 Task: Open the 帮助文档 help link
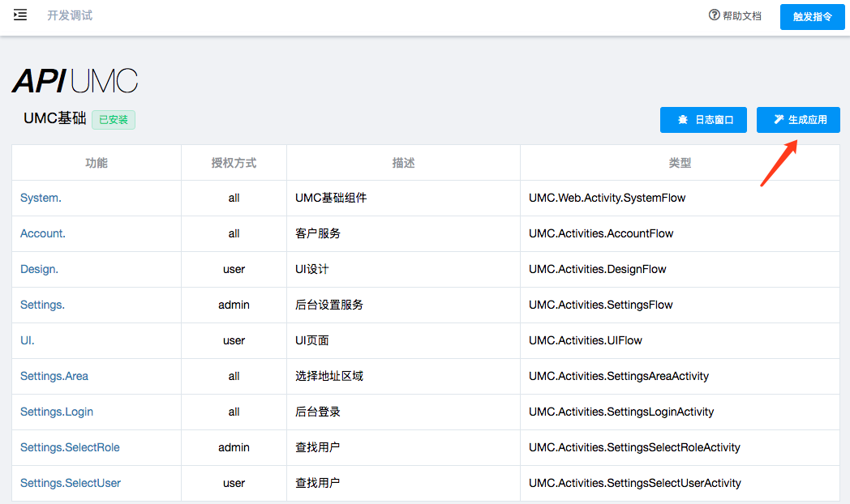[741, 15]
